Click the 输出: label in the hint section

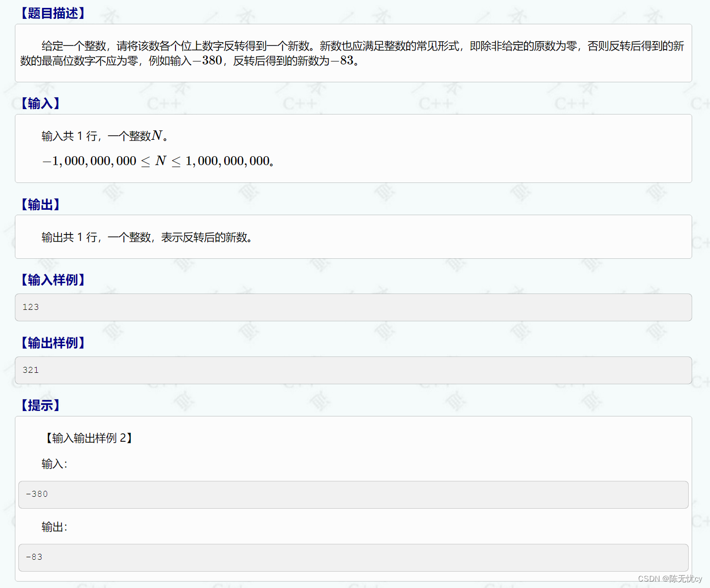pos(55,527)
